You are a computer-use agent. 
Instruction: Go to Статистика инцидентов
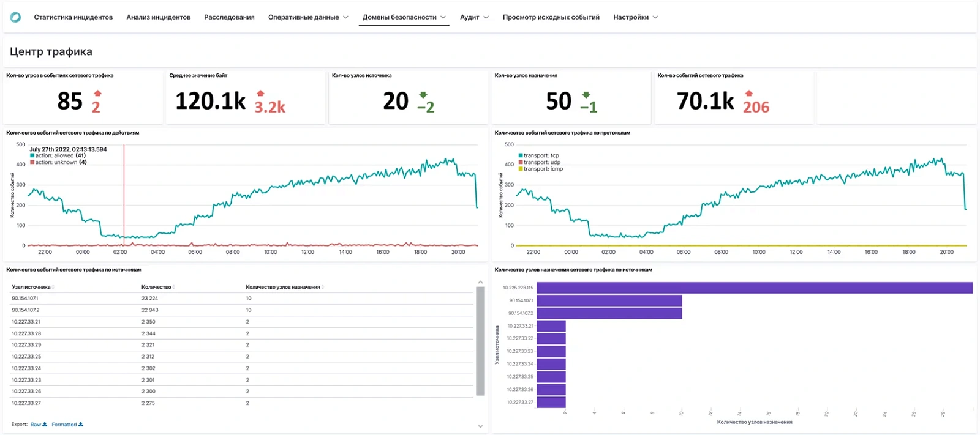coord(73,17)
